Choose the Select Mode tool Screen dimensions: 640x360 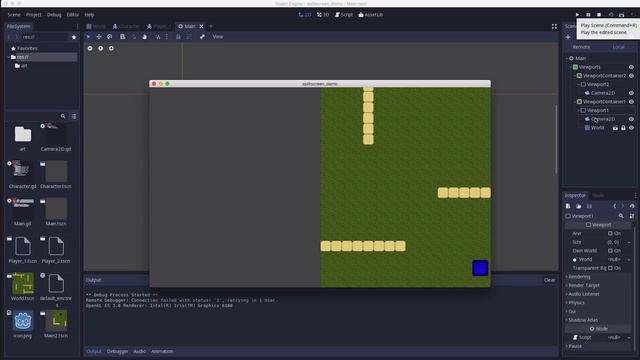(x=88, y=37)
